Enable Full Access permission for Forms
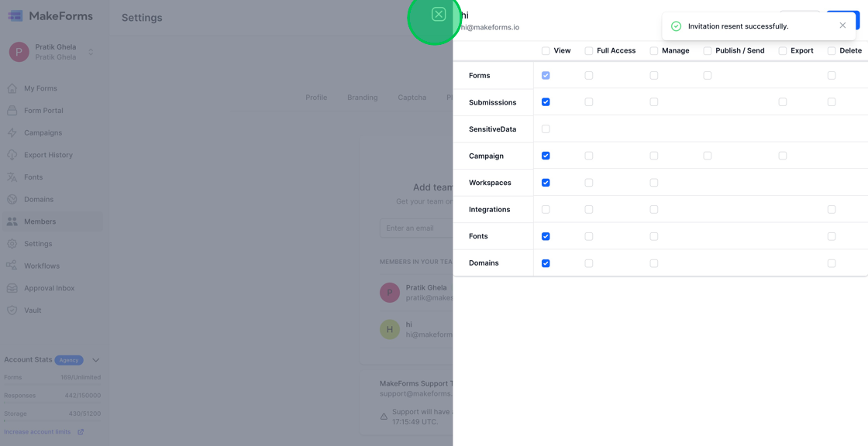Image resolution: width=868 pixels, height=446 pixels. coord(588,74)
